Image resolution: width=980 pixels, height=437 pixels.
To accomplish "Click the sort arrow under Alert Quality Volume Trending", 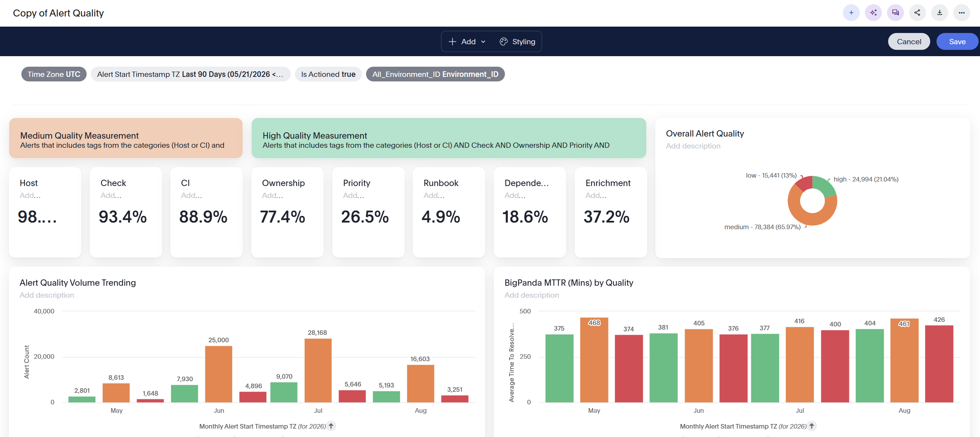I will coord(331,426).
